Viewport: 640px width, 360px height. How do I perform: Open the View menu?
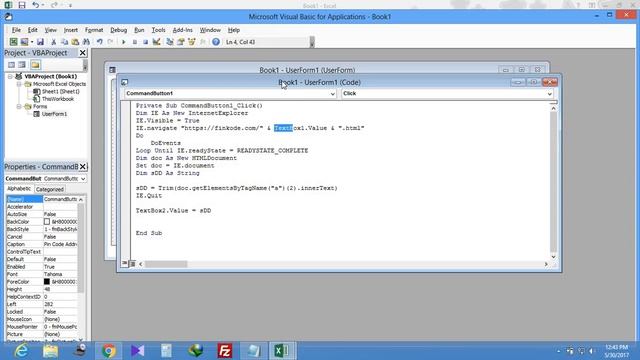pyautogui.click(x=51, y=30)
